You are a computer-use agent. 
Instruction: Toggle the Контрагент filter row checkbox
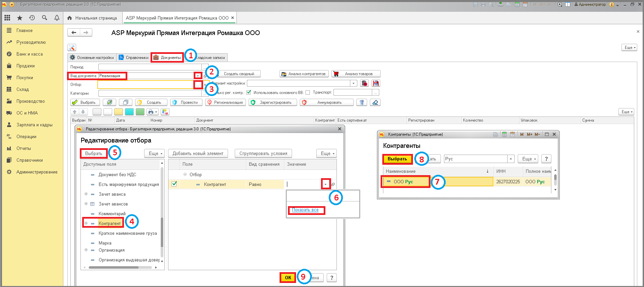pos(174,184)
